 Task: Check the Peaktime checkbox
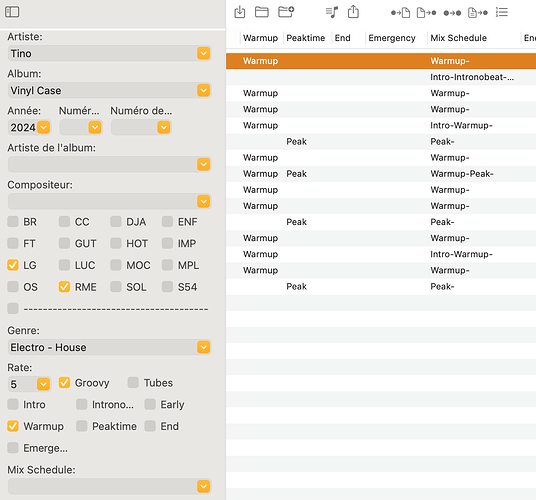(x=82, y=426)
